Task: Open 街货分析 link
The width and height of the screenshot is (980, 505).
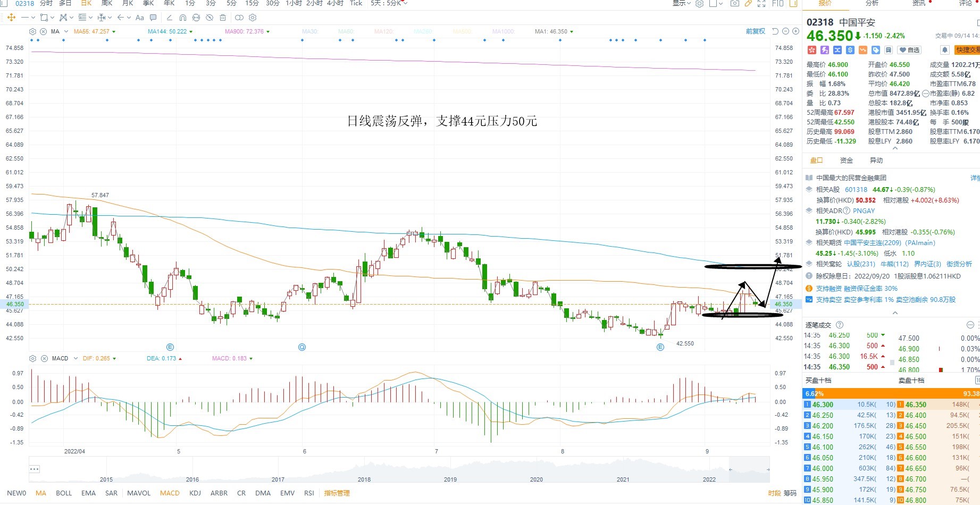Action: [959, 264]
